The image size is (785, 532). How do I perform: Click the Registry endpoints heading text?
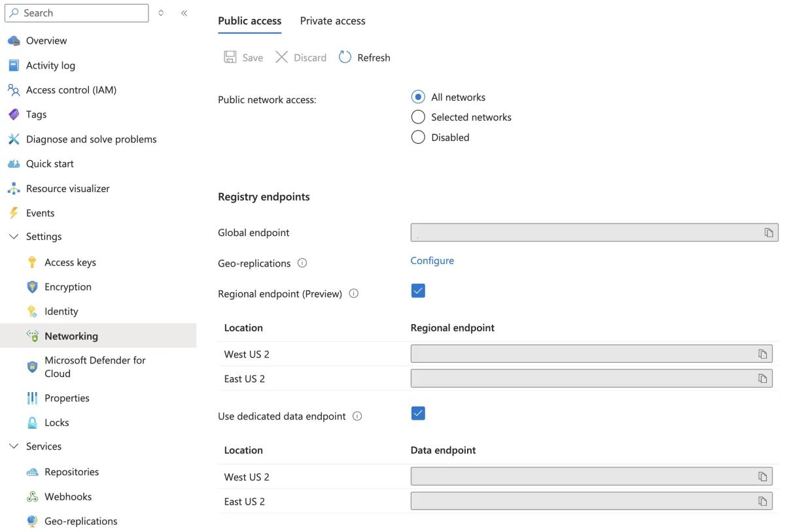click(264, 197)
